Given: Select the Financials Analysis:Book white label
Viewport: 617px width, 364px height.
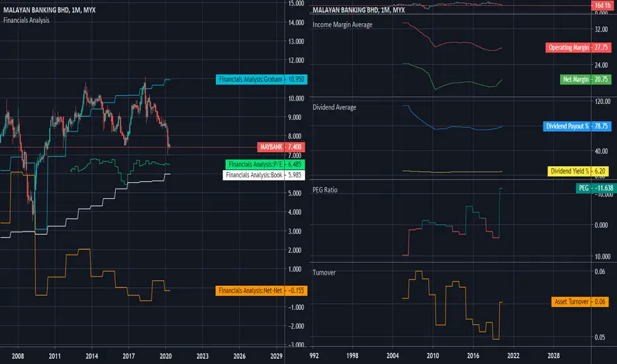Looking at the screenshot, I should 263,175.
